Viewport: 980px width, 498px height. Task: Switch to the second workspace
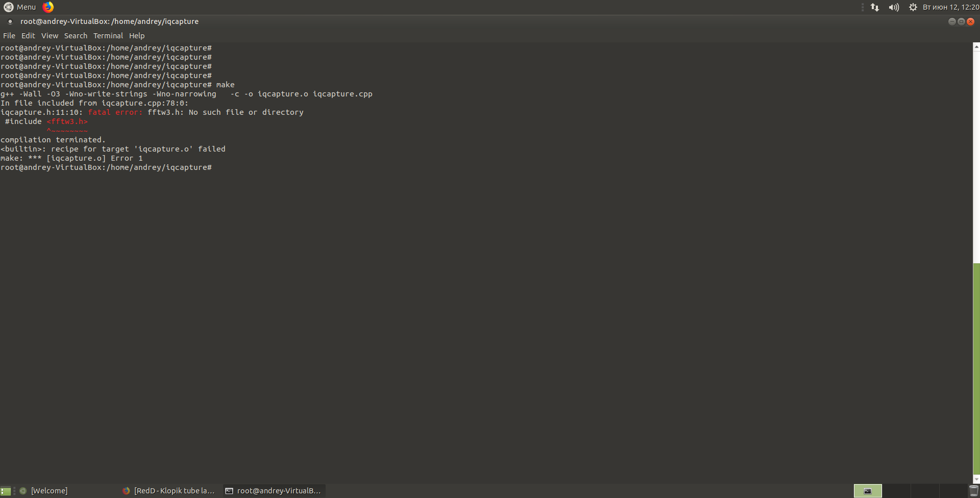click(896, 491)
